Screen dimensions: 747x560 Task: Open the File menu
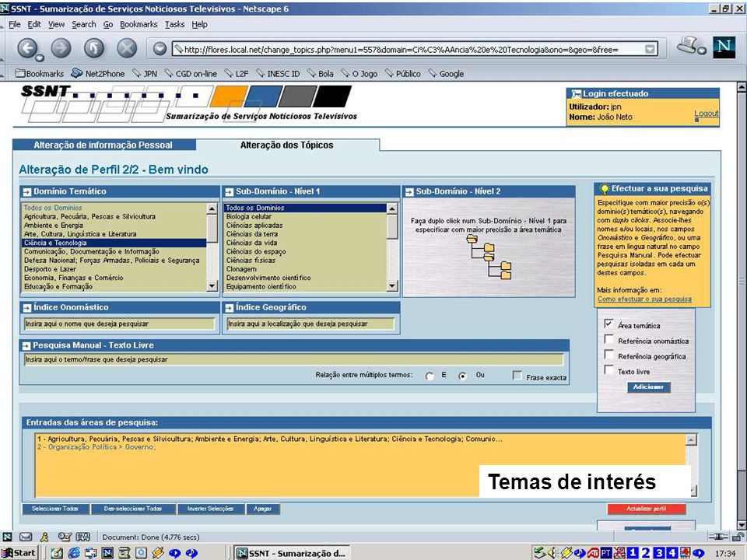pos(15,24)
